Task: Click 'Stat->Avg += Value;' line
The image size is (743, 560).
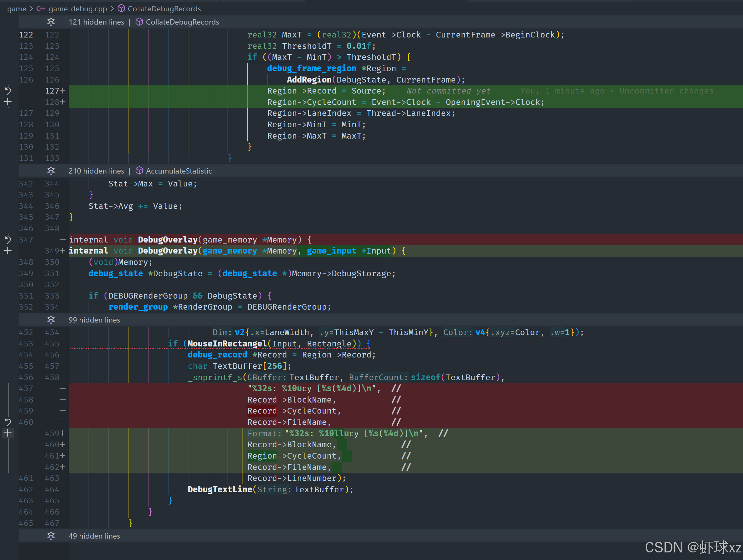Action: tap(135, 206)
